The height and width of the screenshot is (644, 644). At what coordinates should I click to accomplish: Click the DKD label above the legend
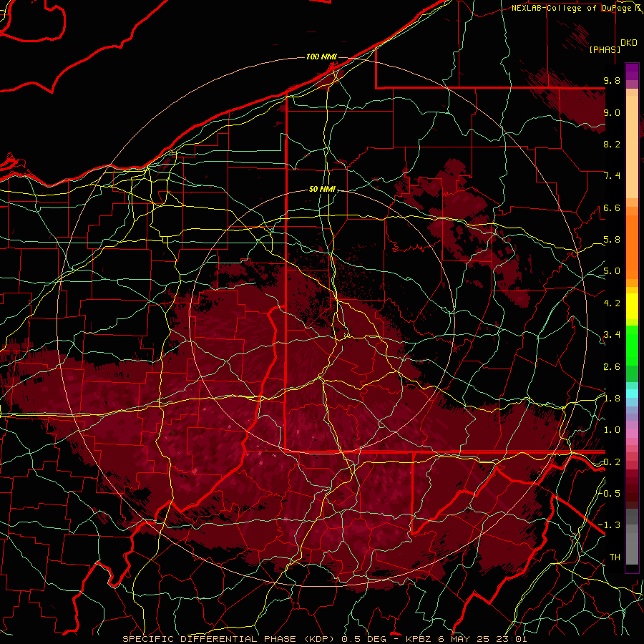(x=628, y=43)
